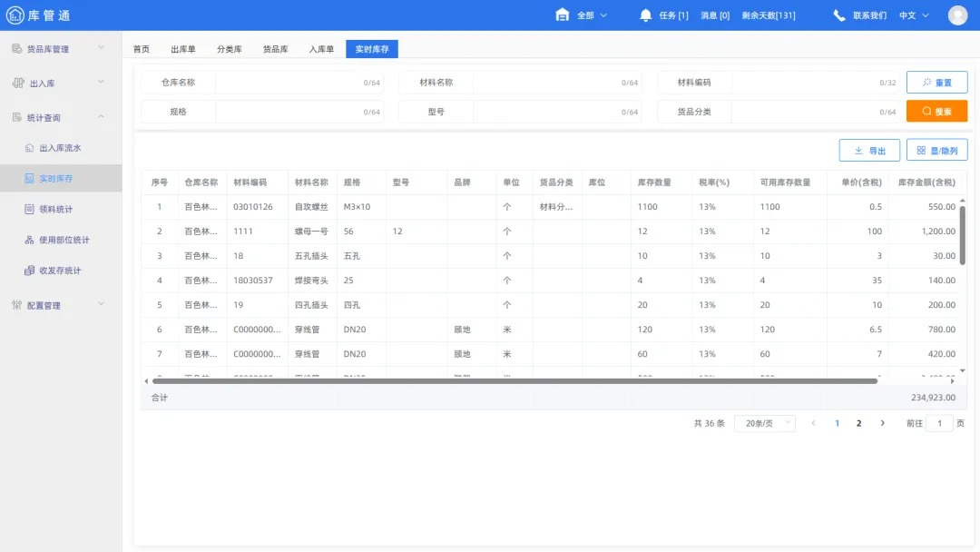
Task: Expand the 出入库 sidebar menu
Action: [x=44, y=82]
